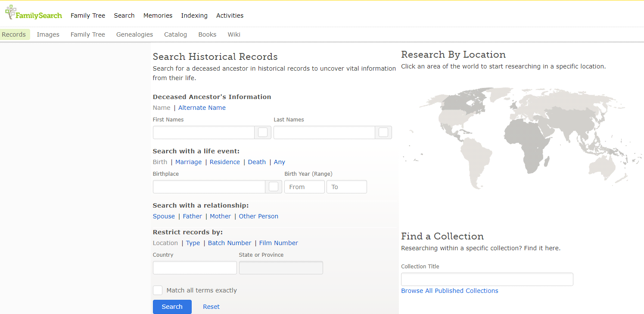644x314 pixels.
Task: Click the Reset link
Action: click(211, 307)
